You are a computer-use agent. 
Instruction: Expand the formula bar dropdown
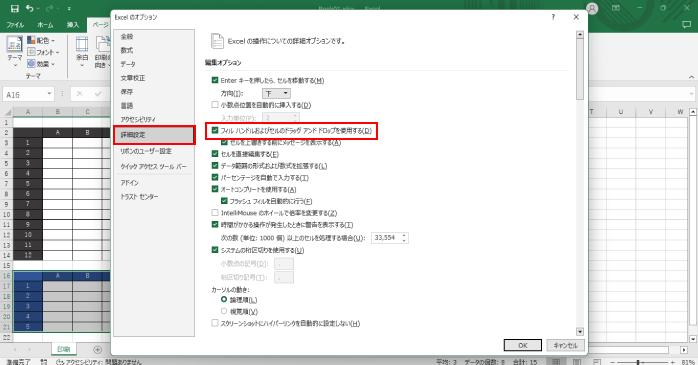click(x=691, y=94)
